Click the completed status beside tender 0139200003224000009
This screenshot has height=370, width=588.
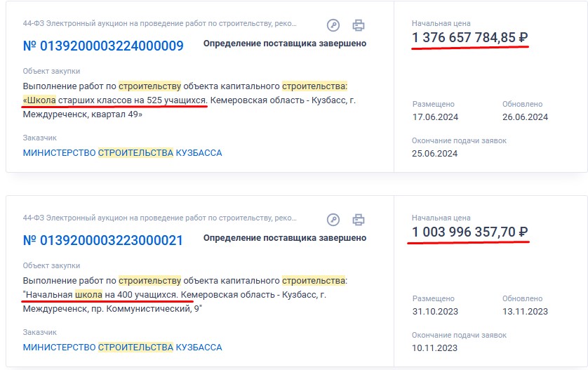(x=284, y=44)
